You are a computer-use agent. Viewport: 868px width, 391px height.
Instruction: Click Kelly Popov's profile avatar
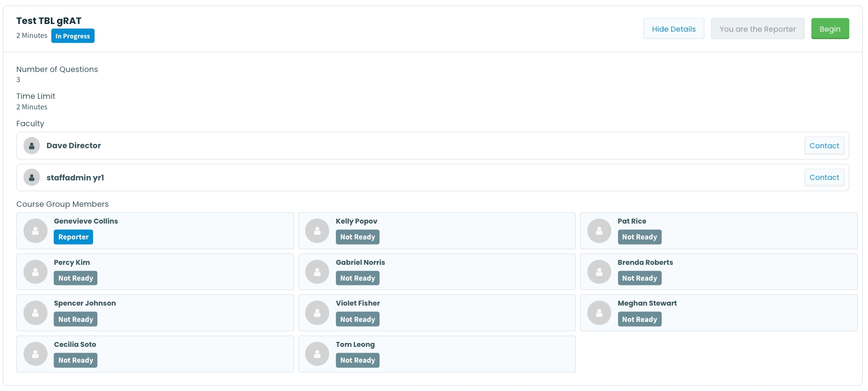(x=317, y=231)
